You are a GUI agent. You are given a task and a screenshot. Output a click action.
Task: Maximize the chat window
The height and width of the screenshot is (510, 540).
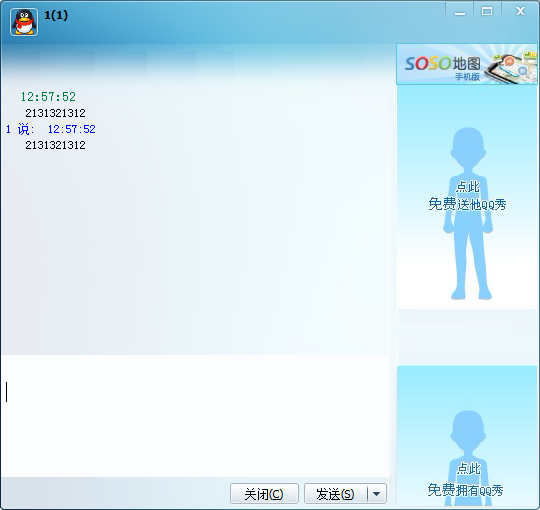point(487,12)
